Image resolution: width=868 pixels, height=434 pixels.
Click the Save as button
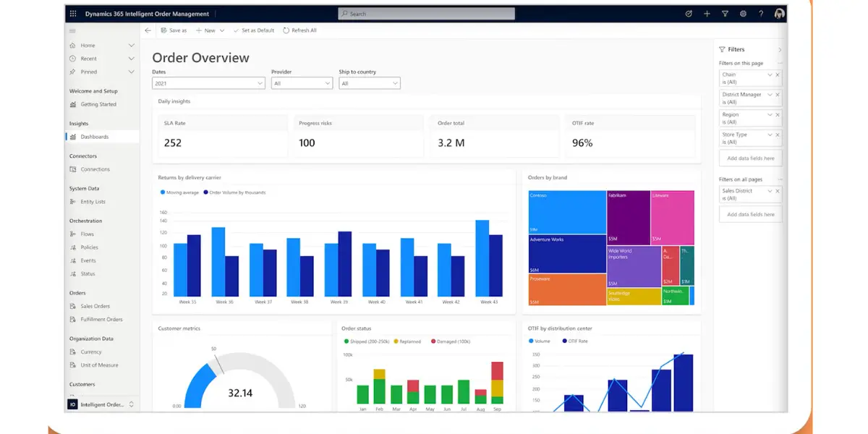[x=174, y=30]
